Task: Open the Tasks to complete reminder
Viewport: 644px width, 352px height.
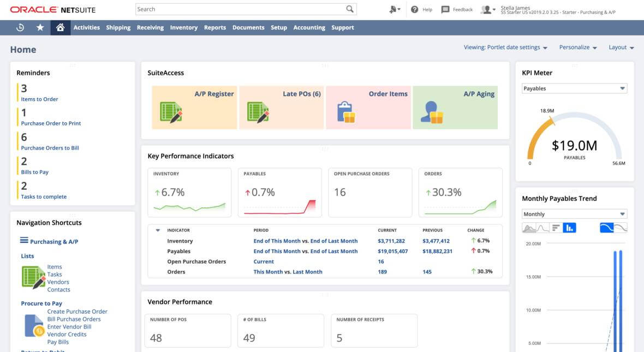Action: (44, 197)
